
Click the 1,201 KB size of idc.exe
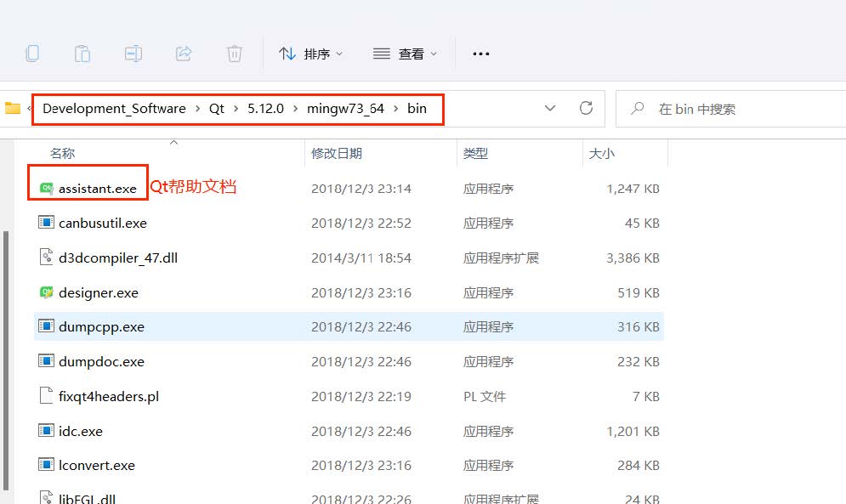[633, 431]
